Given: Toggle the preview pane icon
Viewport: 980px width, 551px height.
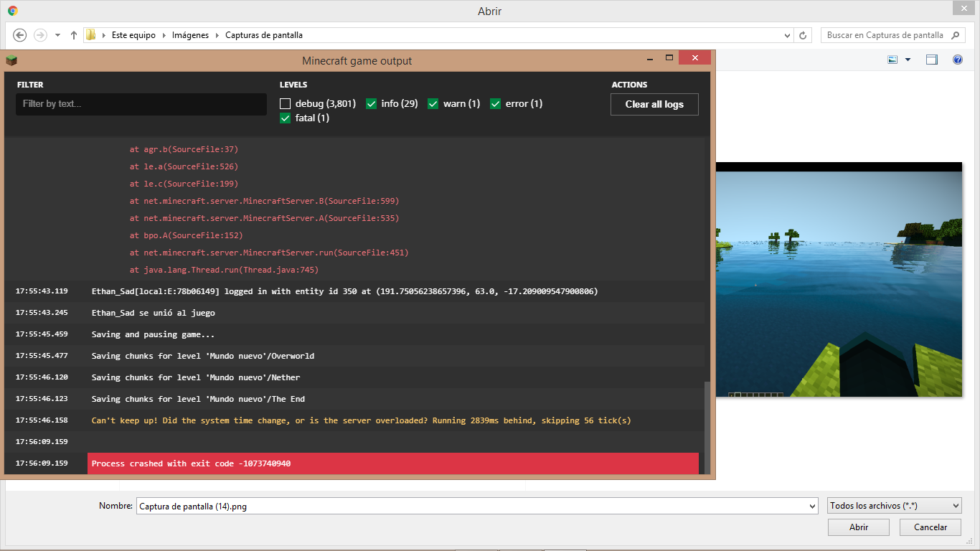Looking at the screenshot, I should tap(931, 60).
